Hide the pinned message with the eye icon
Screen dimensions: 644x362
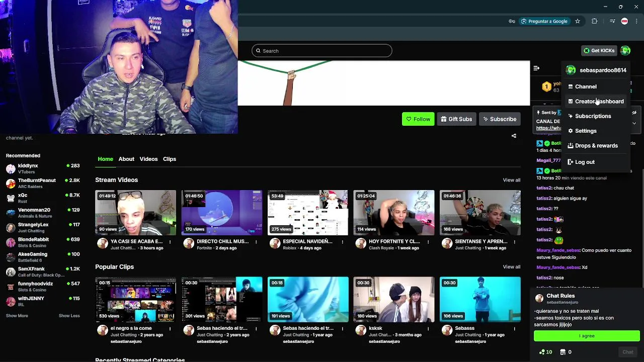click(x=634, y=113)
